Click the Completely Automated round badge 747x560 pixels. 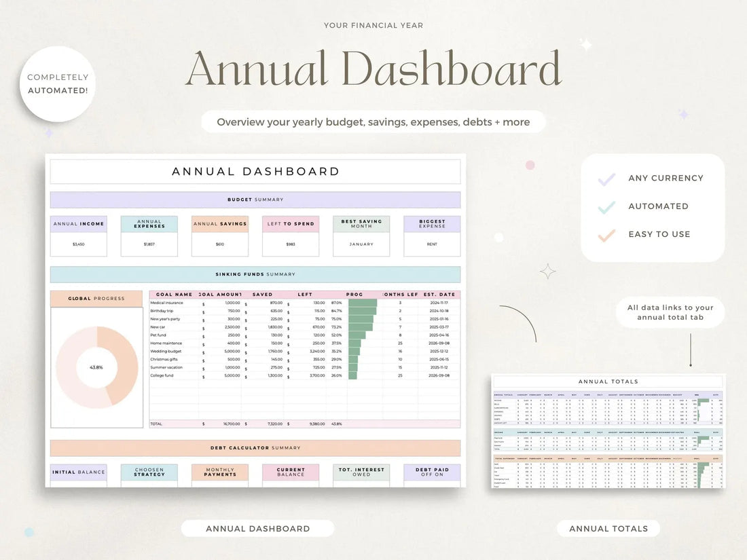click(x=58, y=84)
